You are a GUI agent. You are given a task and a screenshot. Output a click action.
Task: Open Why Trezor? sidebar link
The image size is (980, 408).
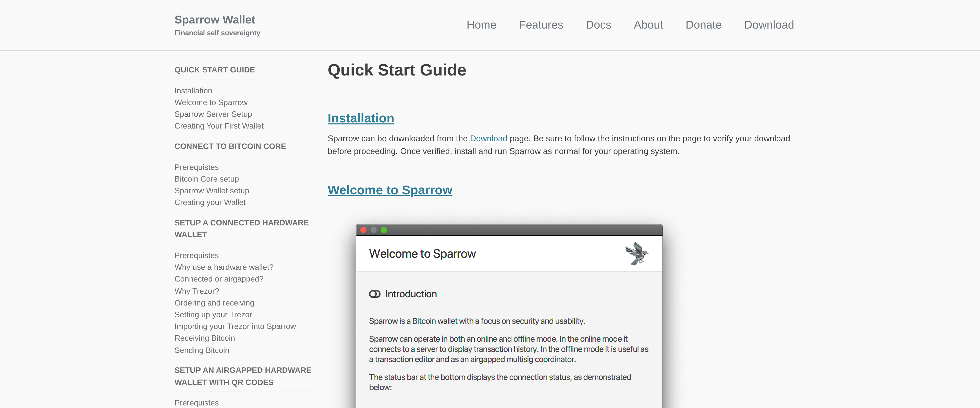point(197,291)
